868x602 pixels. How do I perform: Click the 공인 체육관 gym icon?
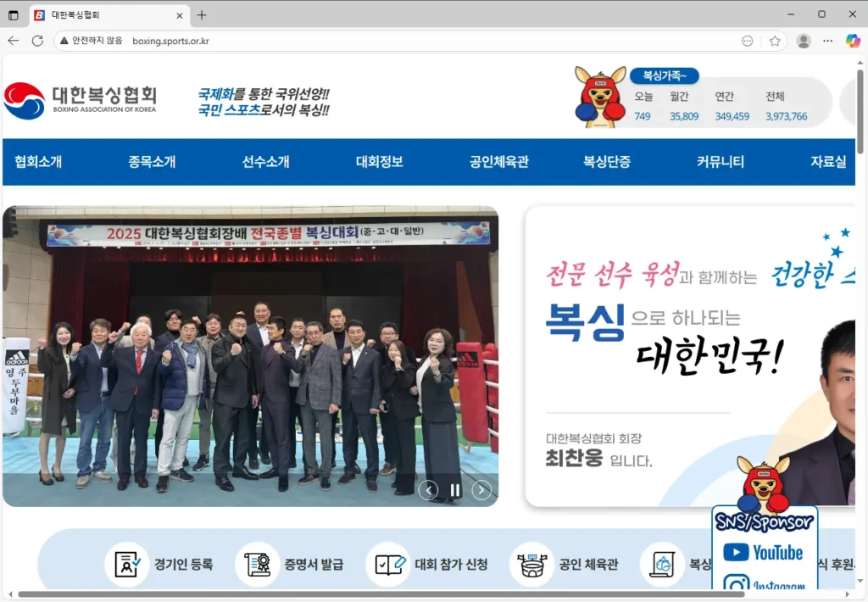532,563
